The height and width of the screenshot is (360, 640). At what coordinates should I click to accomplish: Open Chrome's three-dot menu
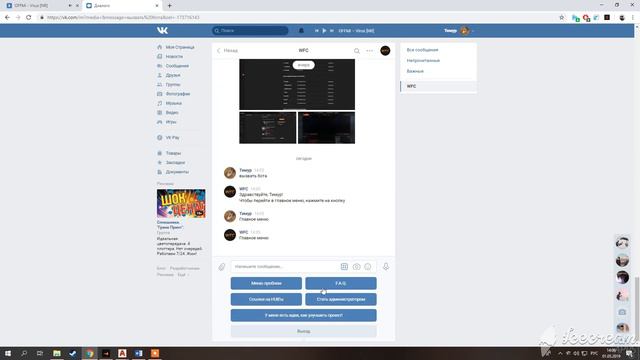pos(633,18)
